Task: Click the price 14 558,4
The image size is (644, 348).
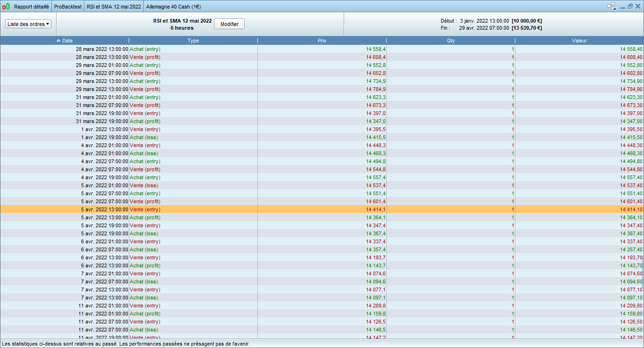Action: pyautogui.click(x=376, y=49)
